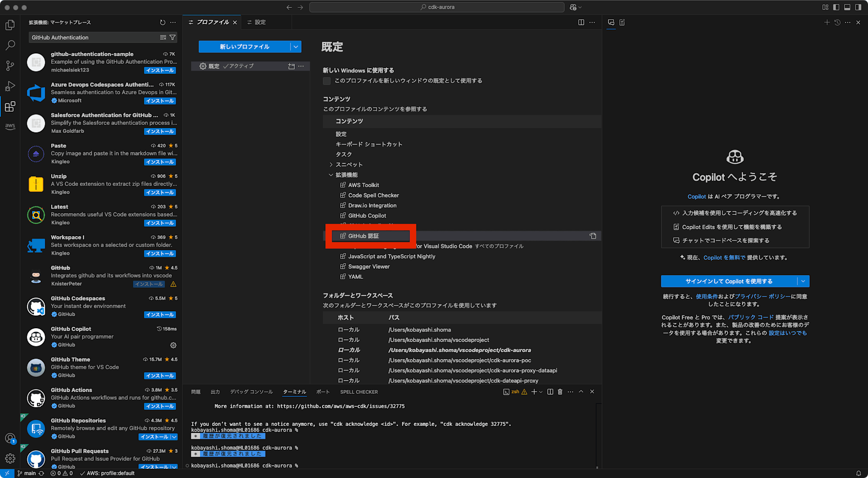The image size is (868, 478).
Task: Split the editor to the right
Action: tap(581, 23)
